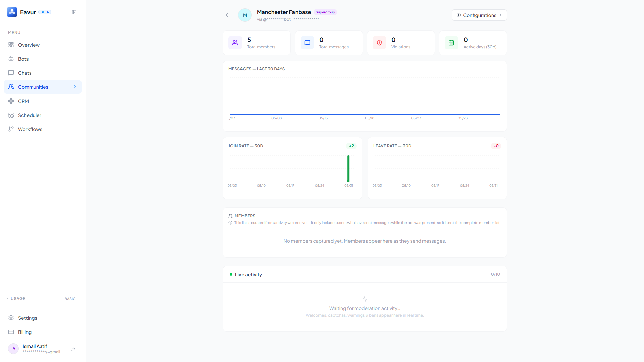
Task: Click the Violations shield icon
Action: tap(379, 43)
